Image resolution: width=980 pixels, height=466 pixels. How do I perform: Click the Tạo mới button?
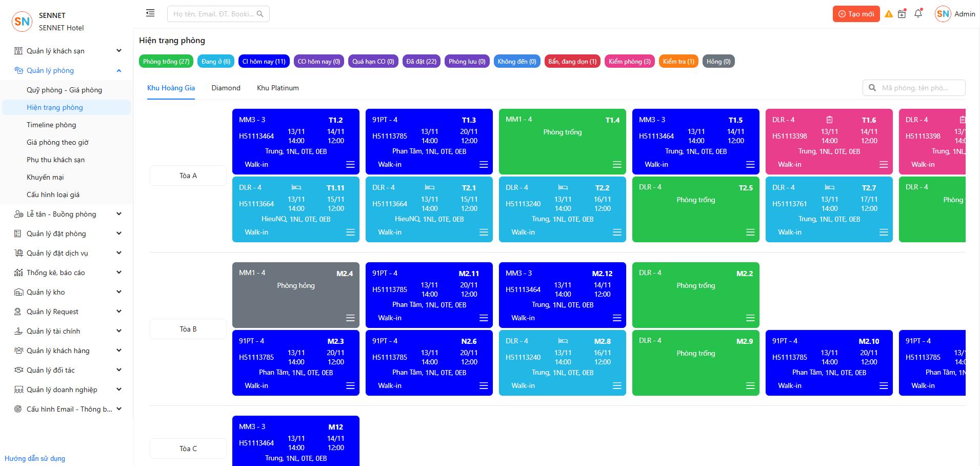856,14
